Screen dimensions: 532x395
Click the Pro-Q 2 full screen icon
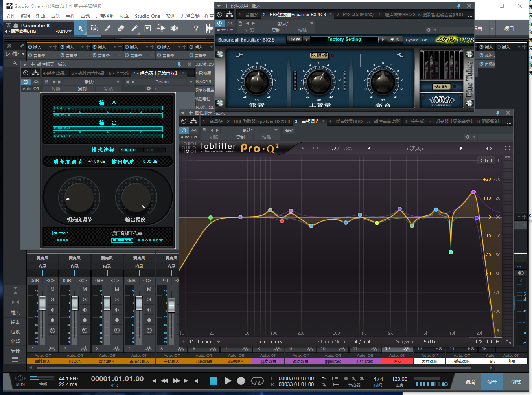click(507, 148)
